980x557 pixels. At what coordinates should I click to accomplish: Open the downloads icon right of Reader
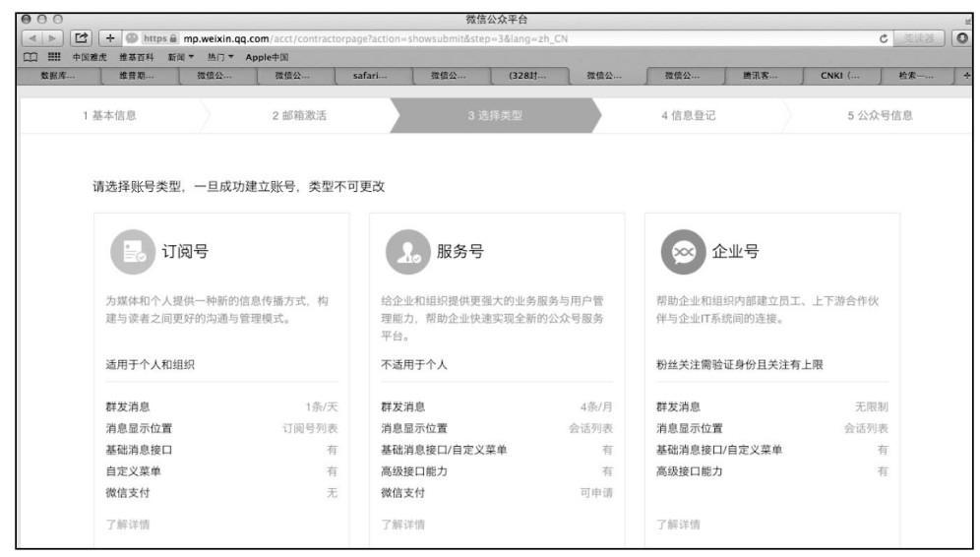pos(962,38)
